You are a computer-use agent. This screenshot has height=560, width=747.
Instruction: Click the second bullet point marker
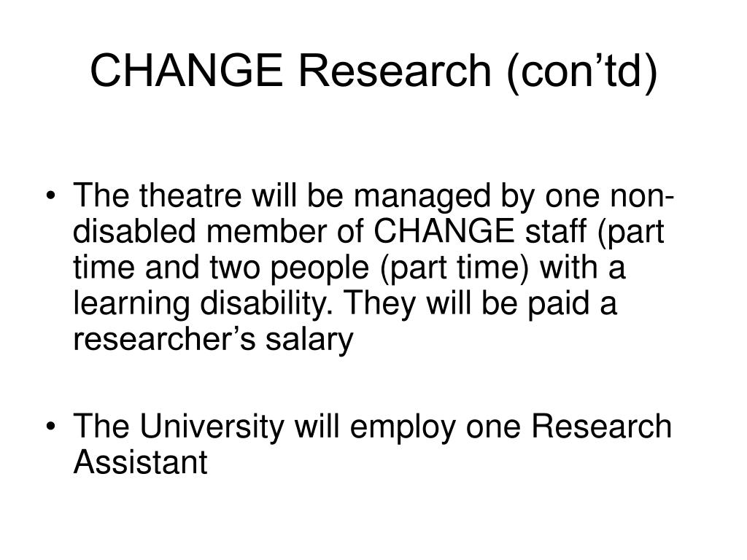51,426
